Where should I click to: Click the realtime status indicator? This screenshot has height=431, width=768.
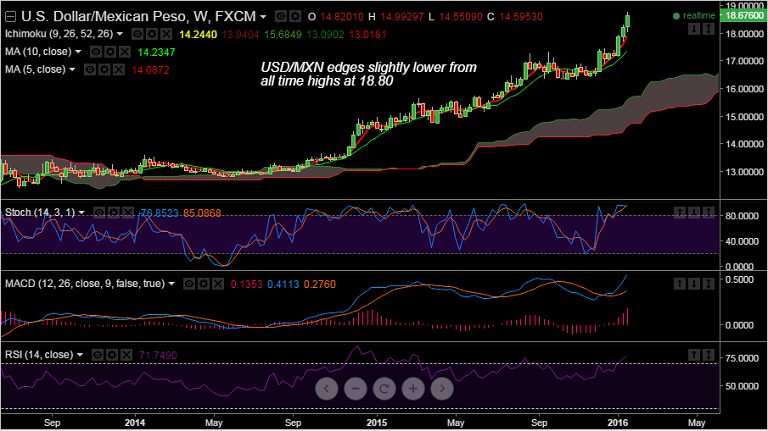[694, 16]
